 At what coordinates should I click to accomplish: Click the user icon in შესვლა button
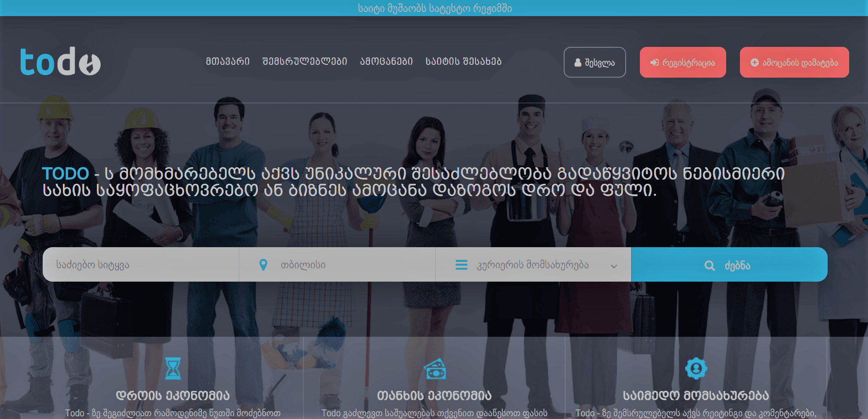tap(578, 62)
